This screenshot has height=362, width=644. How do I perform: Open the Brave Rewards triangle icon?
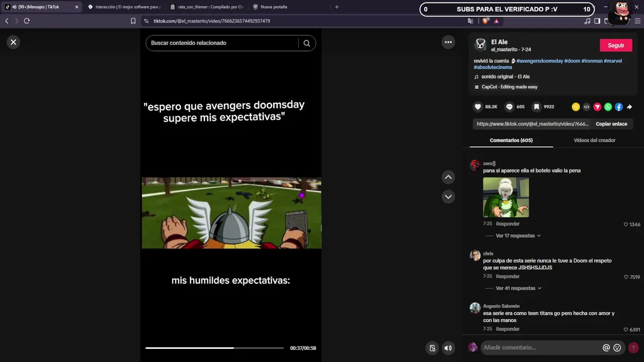point(496,21)
